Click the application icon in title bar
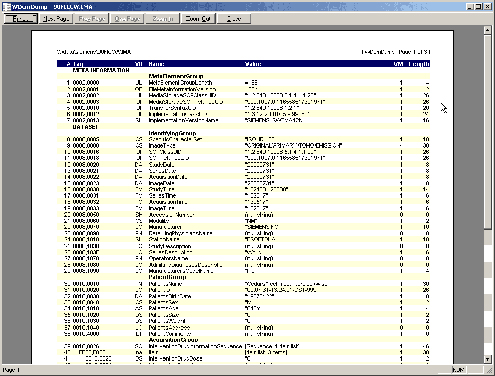495x376 pixels. pyautogui.click(x=6, y=7)
